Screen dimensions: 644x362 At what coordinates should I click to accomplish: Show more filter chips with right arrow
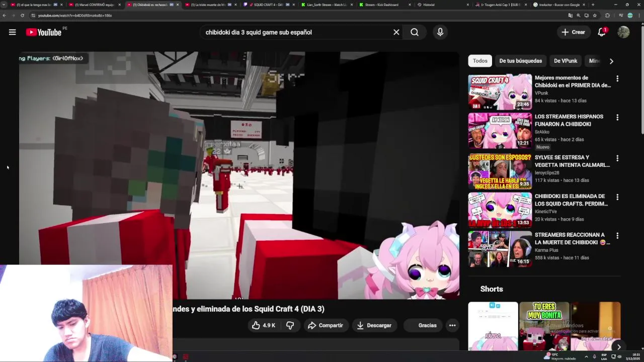click(611, 61)
